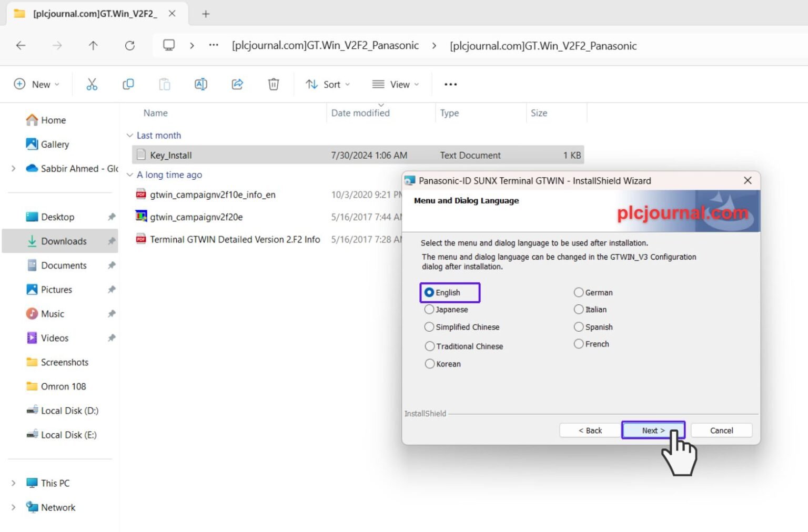Click the Cancel button in installer

[721, 431]
